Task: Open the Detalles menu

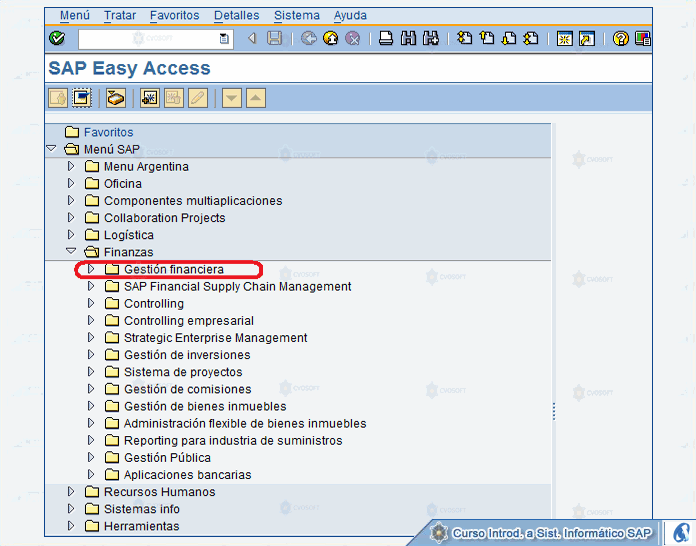Action: [x=237, y=16]
